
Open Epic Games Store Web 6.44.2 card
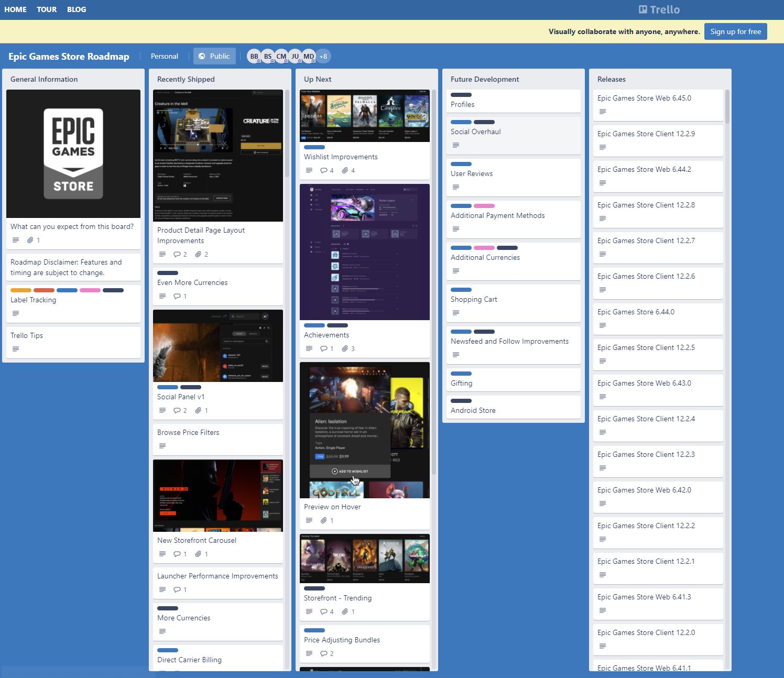tap(658, 176)
